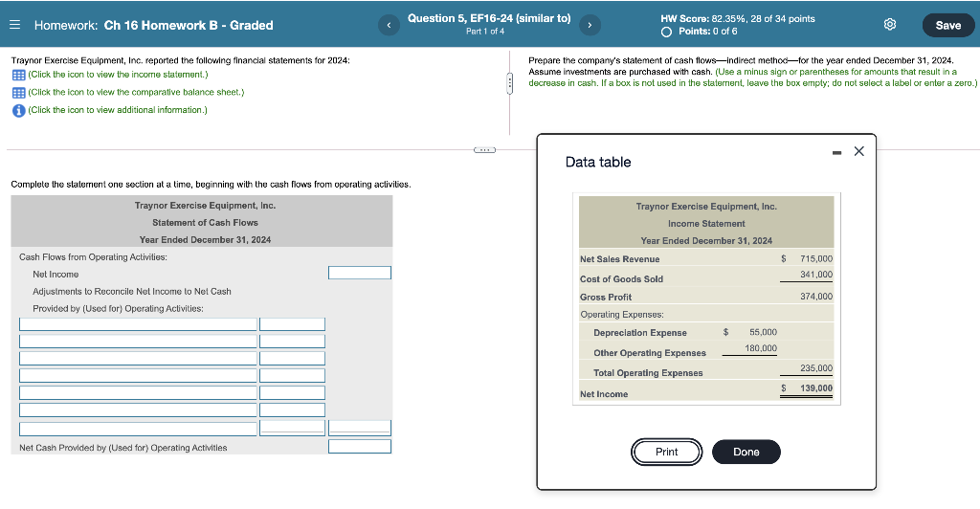Open the fifth adjustment label dropdown
Image resolution: width=980 pixels, height=509 pixels.
138,393
